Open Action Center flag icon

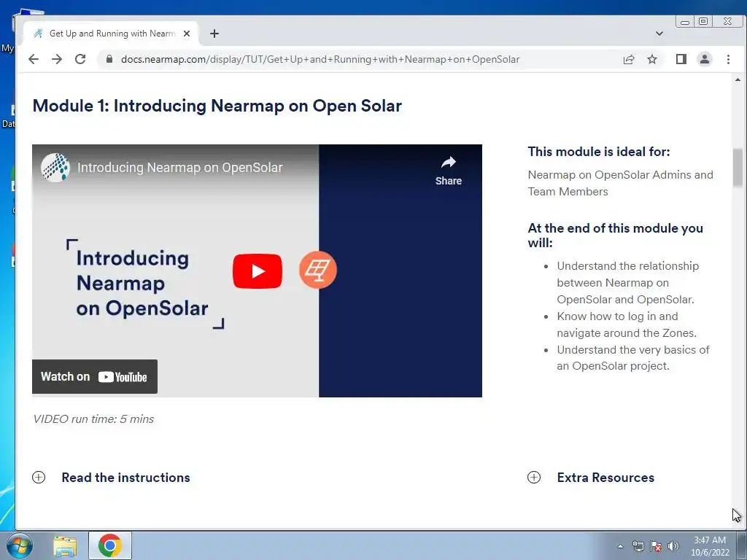pyautogui.click(x=656, y=547)
